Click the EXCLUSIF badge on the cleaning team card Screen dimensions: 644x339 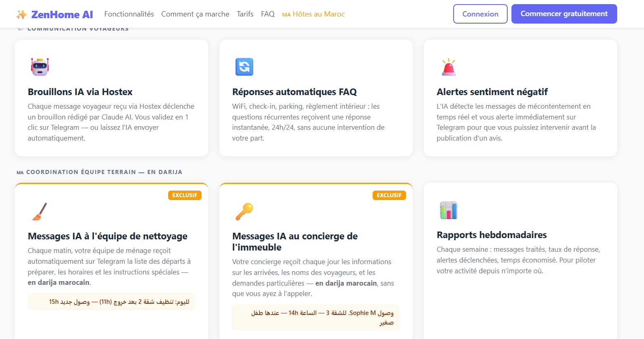pyautogui.click(x=185, y=195)
